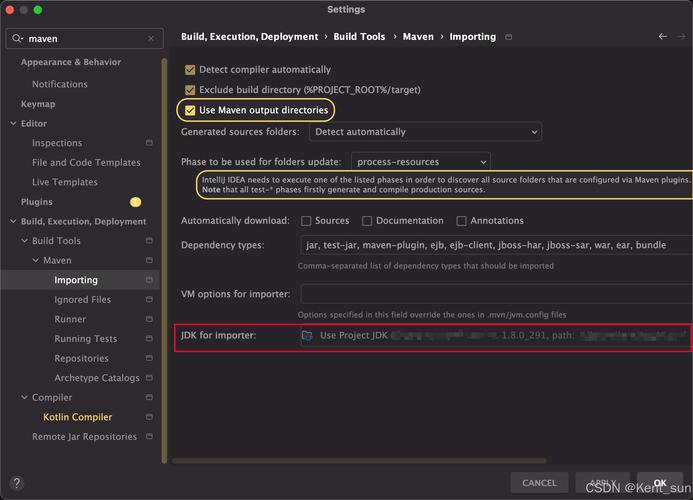The height and width of the screenshot is (500, 693).
Task: Select Runner under Maven settings
Action: (70, 319)
